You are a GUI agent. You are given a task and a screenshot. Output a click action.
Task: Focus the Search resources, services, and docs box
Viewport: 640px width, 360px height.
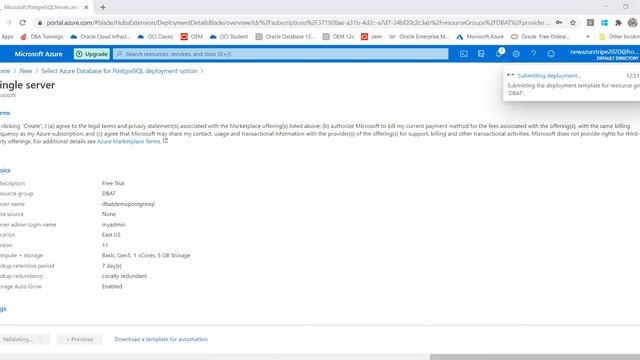coord(280,54)
